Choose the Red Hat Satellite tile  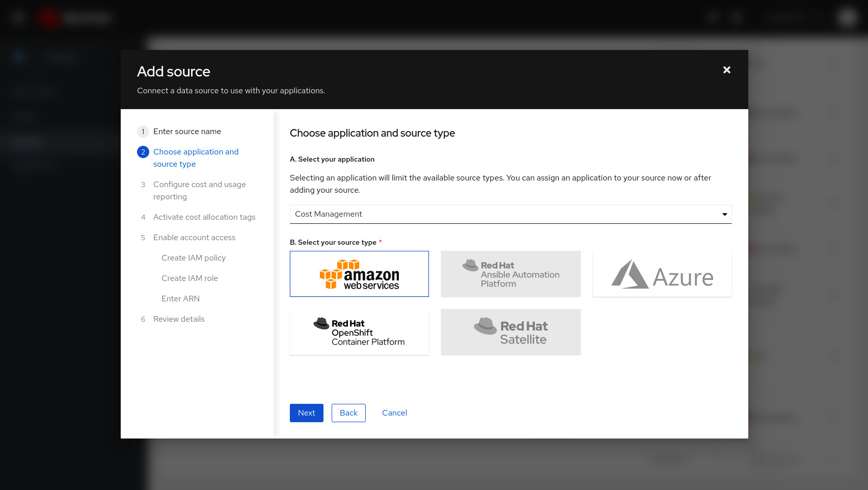510,332
